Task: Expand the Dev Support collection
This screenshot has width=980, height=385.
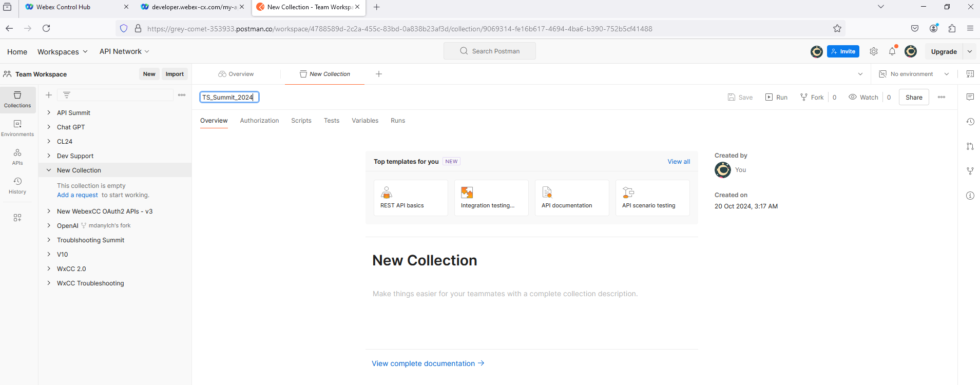Action: pos(49,156)
